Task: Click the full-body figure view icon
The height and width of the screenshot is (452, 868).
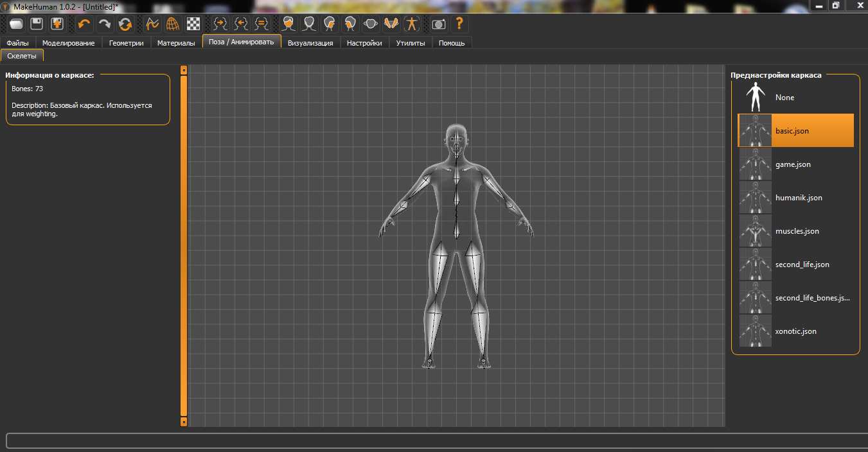Action: 411,24
